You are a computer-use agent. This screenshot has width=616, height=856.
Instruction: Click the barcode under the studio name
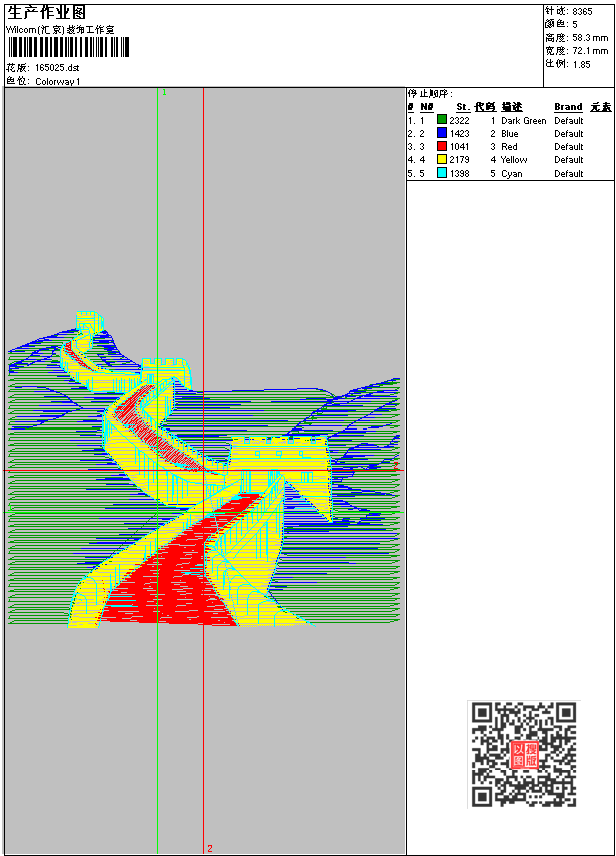(69, 47)
